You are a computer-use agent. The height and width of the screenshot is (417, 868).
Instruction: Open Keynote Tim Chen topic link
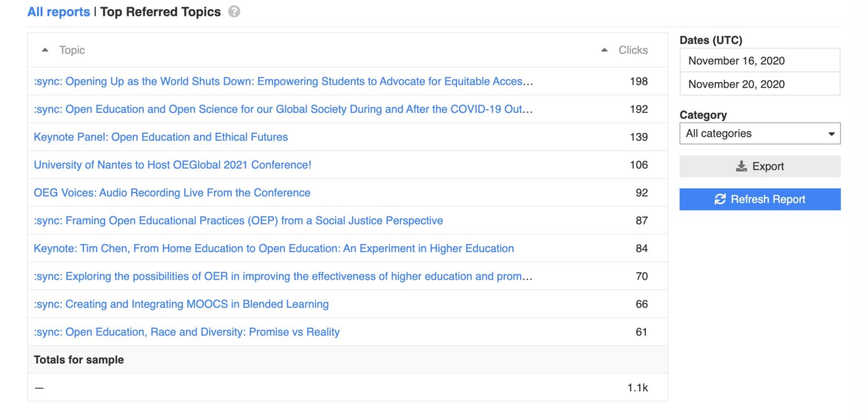pos(274,249)
